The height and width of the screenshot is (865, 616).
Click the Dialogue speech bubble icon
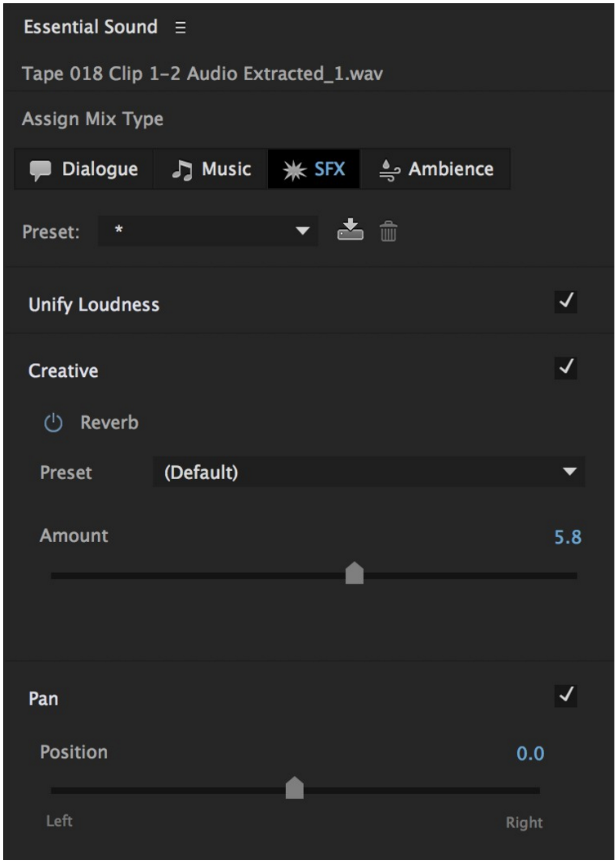coord(40,169)
